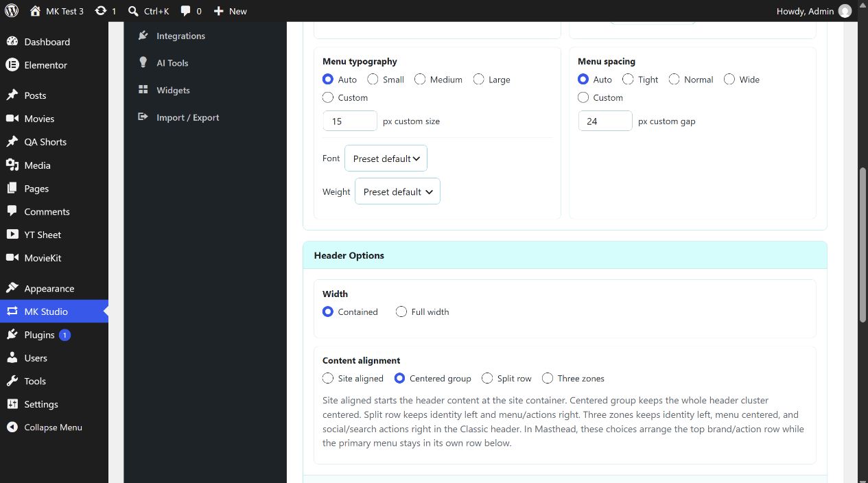Open AI Tools section
The width and height of the screenshot is (868, 483).
172,62
